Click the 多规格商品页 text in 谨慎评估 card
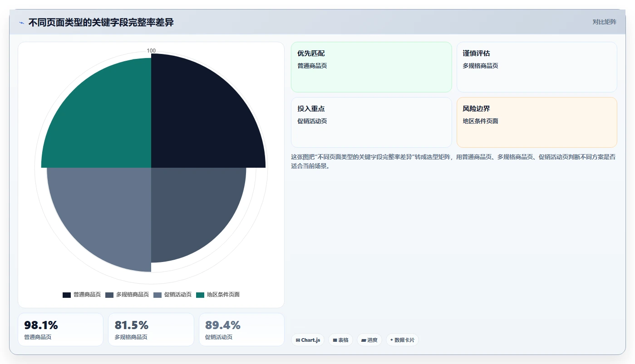This screenshot has width=635, height=364. (481, 66)
